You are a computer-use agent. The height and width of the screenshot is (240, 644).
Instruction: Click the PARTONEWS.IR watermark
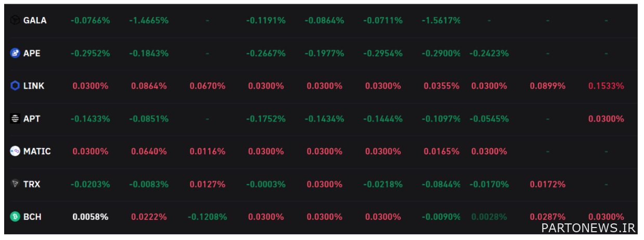point(588,228)
